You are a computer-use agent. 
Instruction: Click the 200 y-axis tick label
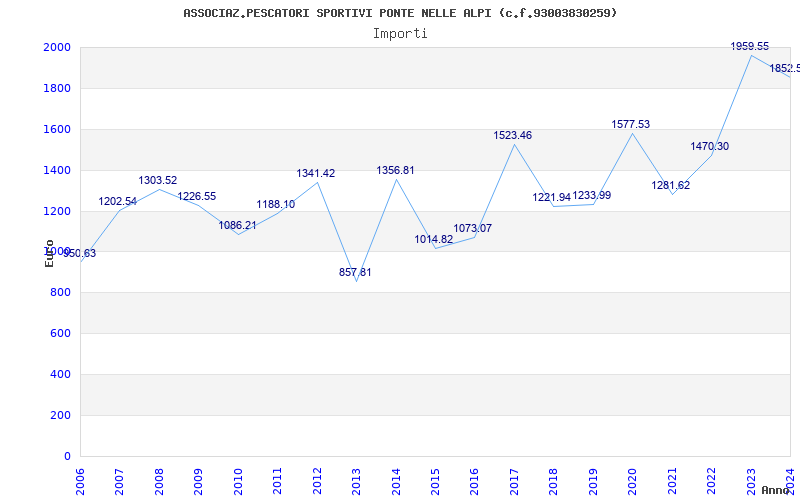60,415
